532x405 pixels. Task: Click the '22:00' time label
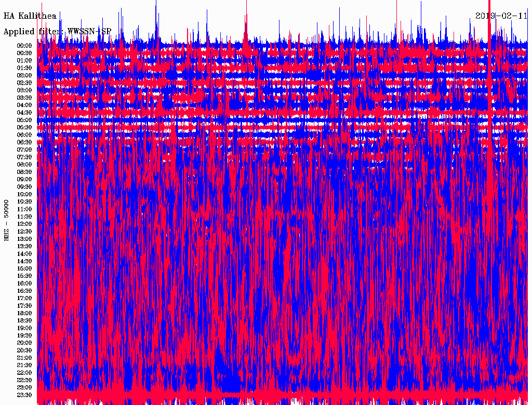pos(24,373)
